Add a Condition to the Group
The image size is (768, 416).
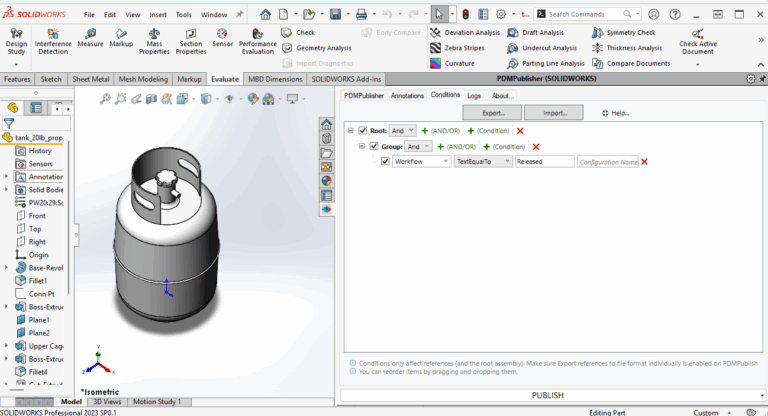coord(504,147)
